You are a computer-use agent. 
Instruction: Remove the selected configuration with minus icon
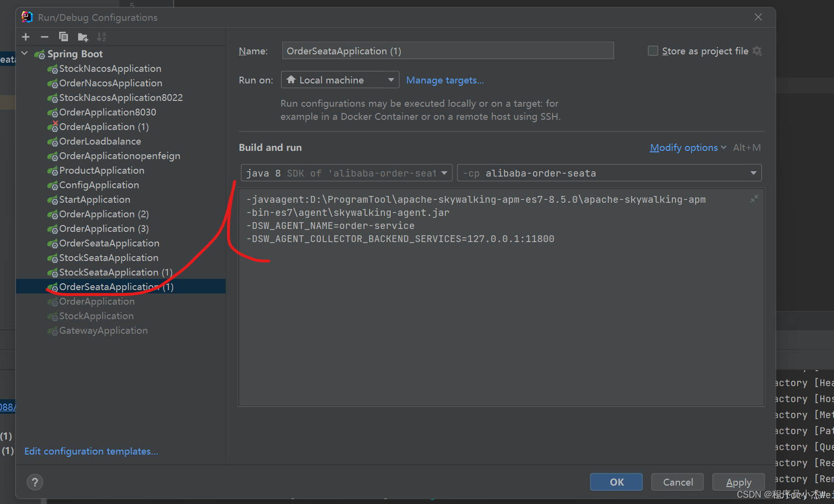(45, 37)
